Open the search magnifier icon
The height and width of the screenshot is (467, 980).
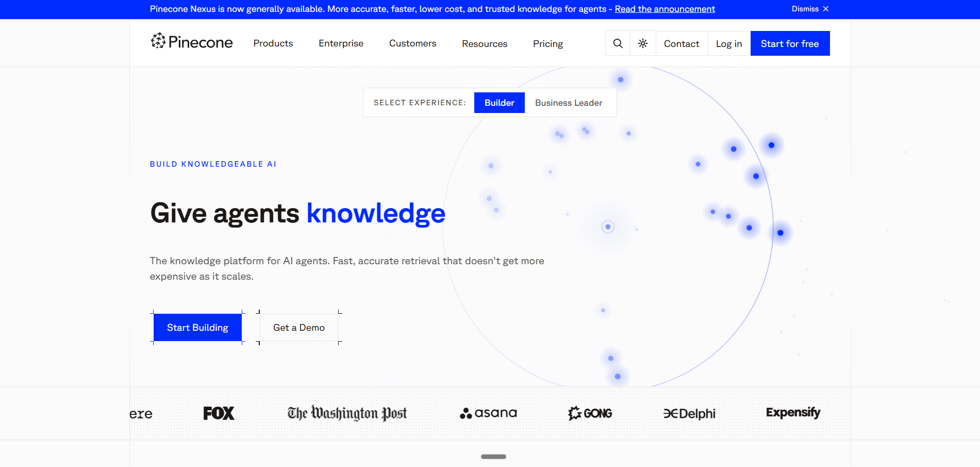[618, 43]
